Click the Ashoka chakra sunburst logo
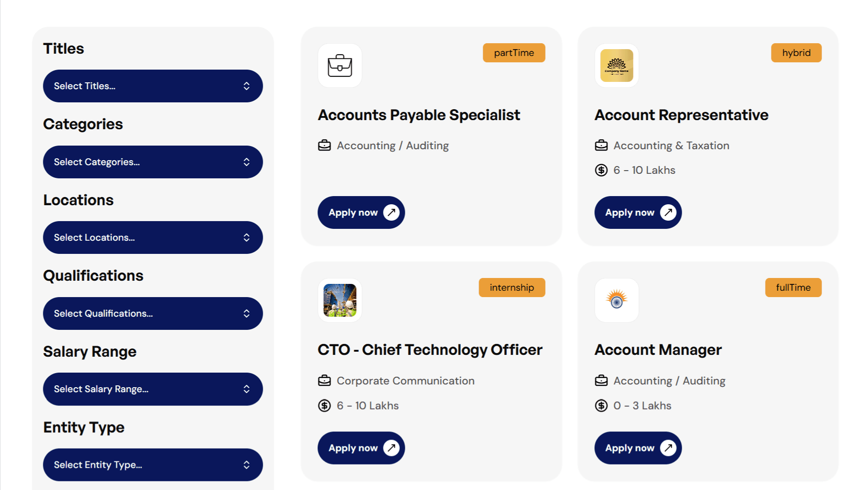 [617, 300]
